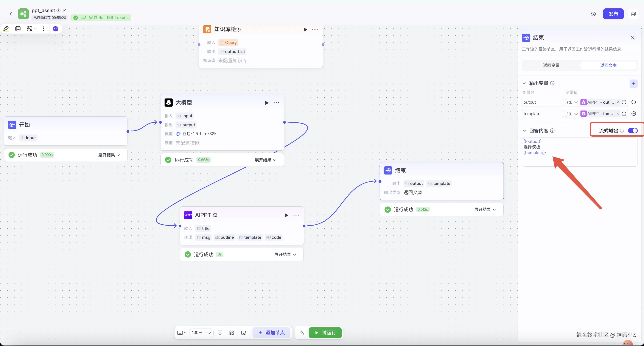Open the zoom 100% dropdown
This screenshot has height=346, width=644.
click(x=201, y=333)
